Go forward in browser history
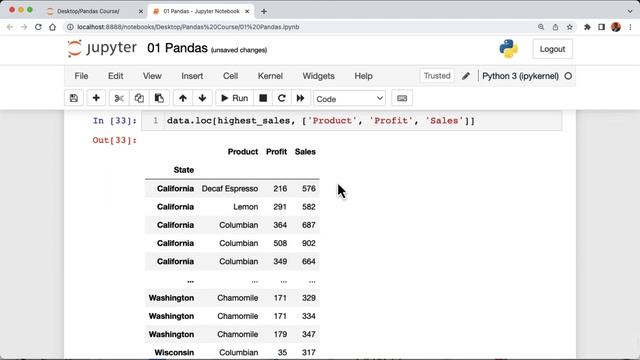640x360 pixels. point(24,27)
